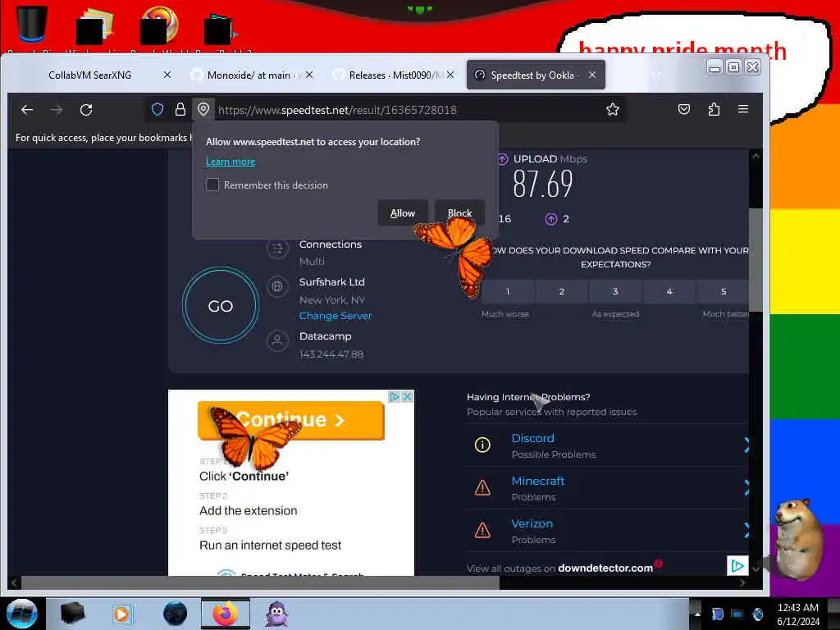Open Verizon outage details
840x630 pixels.
coord(532,524)
